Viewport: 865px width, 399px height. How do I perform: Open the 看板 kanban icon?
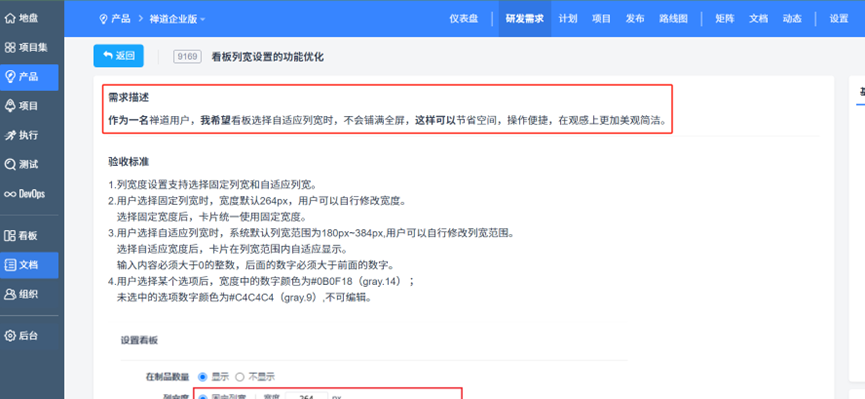[10, 236]
